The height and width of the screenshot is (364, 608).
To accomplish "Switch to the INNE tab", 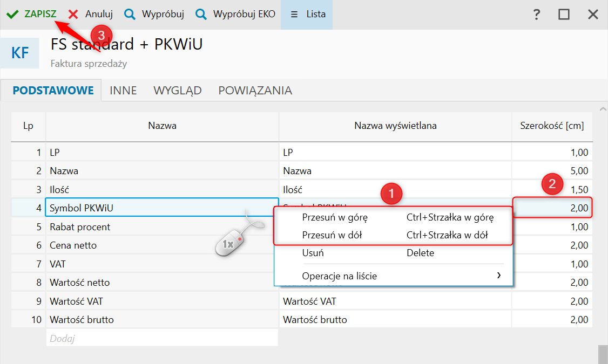I will 123,91.
